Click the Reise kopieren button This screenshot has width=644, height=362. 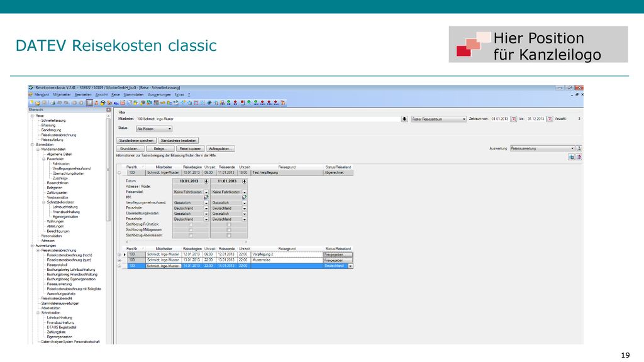[x=190, y=148]
